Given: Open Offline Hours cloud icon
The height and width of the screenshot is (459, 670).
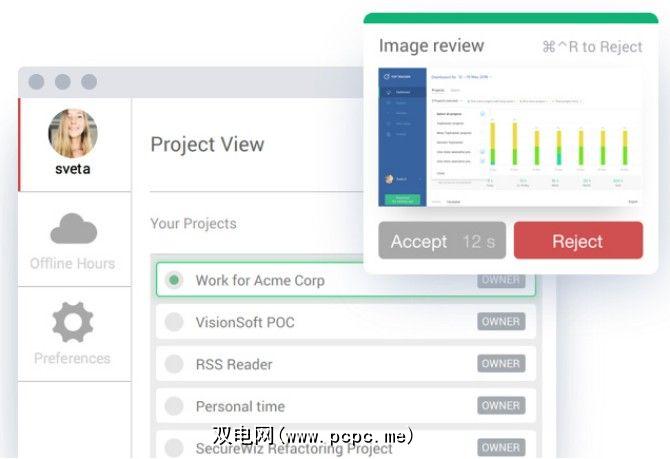Looking at the screenshot, I should pyautogui.click(x=73, y=228).
